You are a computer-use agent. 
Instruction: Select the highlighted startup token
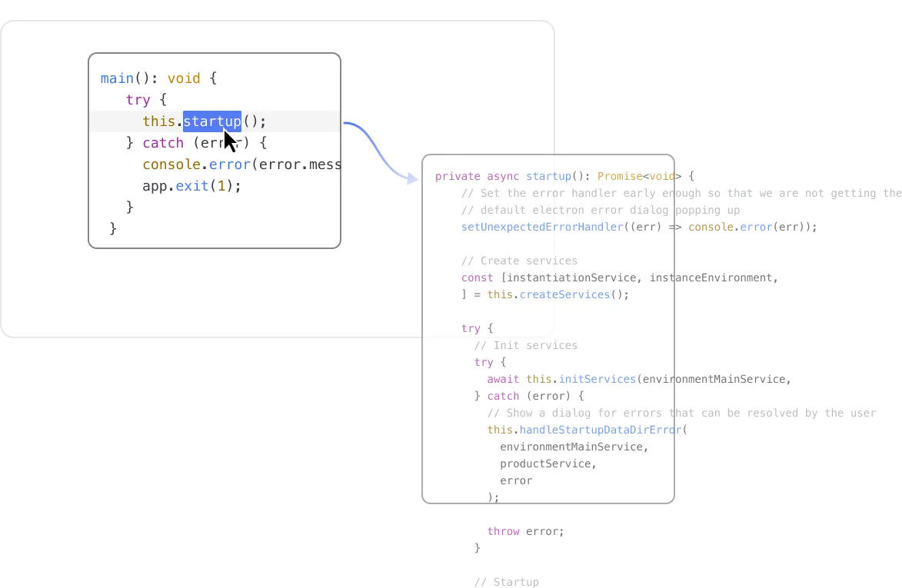212,121
